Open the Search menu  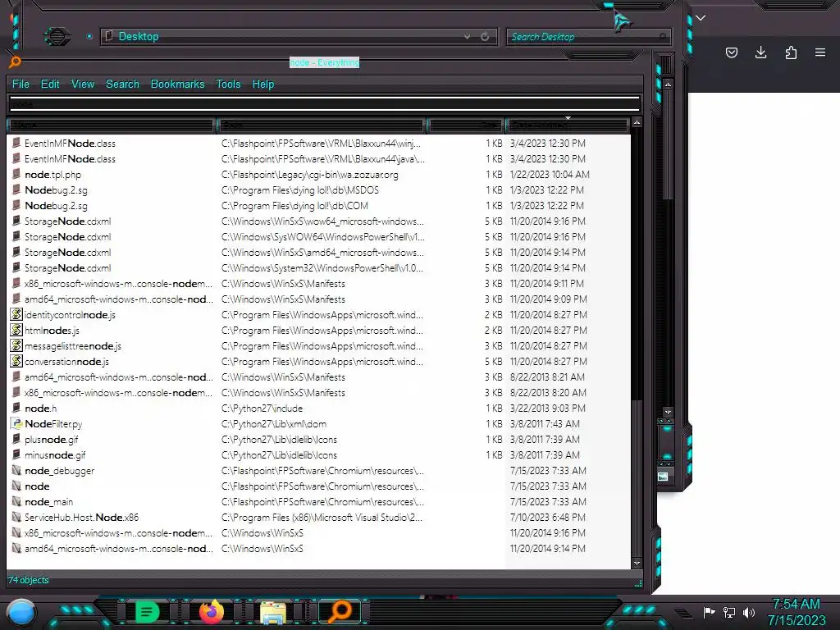[122, 84]
